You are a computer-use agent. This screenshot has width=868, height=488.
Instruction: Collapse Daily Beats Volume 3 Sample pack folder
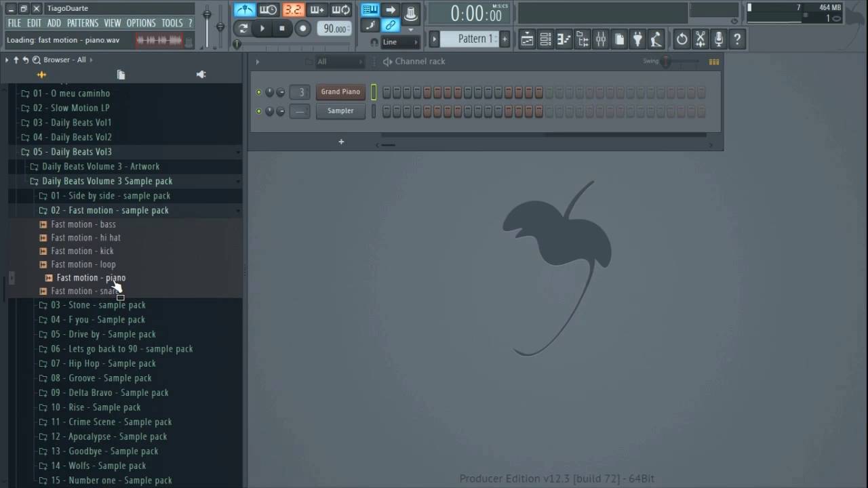point(100,181)
